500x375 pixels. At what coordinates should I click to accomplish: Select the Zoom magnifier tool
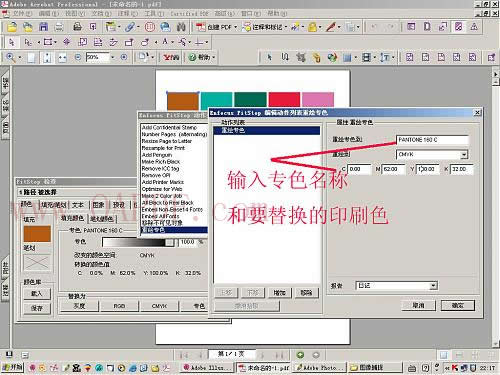click(11, 57)
